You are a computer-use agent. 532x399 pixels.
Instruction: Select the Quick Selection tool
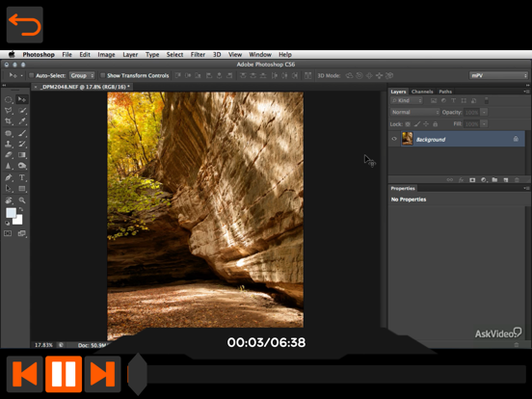coord(22,110)
